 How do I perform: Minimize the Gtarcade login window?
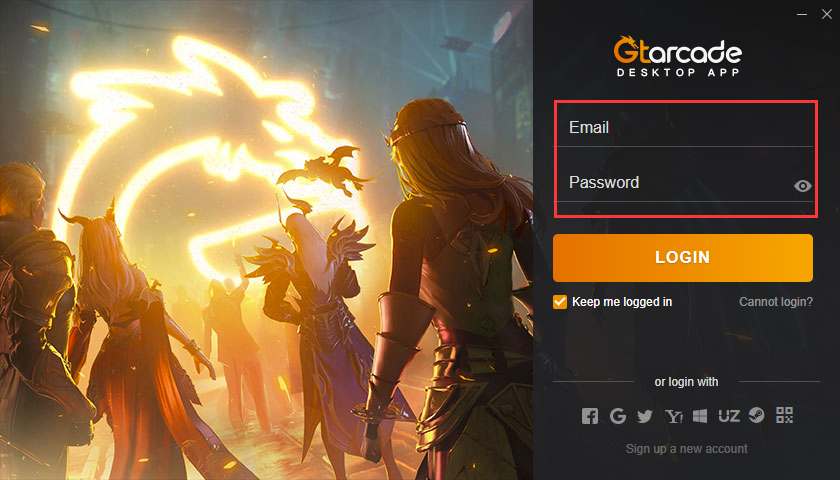(x=802, y=14)
